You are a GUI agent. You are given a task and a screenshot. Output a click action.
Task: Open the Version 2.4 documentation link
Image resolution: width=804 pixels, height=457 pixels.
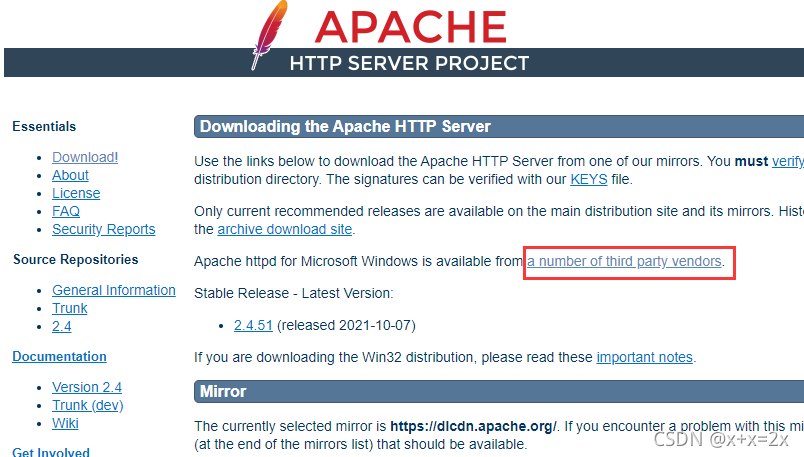pos(87,387)
